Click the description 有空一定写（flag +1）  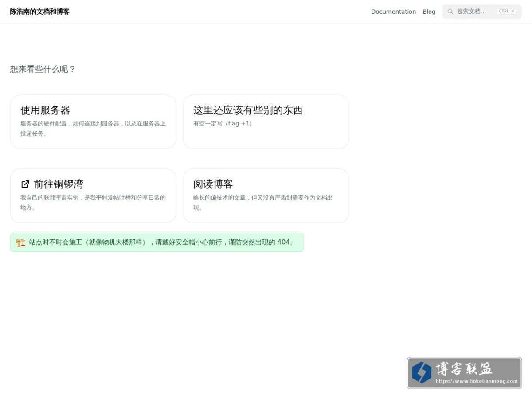[223, 124]
